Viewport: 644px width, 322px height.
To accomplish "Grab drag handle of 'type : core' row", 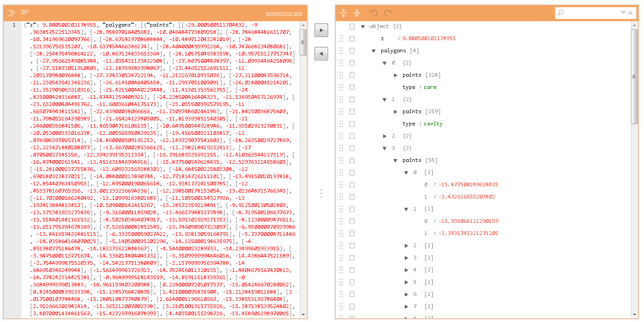I will pyautogui.click(x=342, y=87).
